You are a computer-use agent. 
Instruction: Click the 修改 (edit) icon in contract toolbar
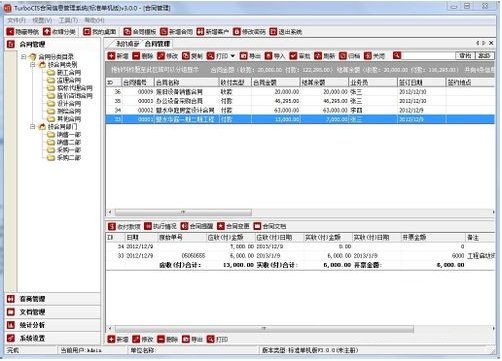[x=161, y=56]
